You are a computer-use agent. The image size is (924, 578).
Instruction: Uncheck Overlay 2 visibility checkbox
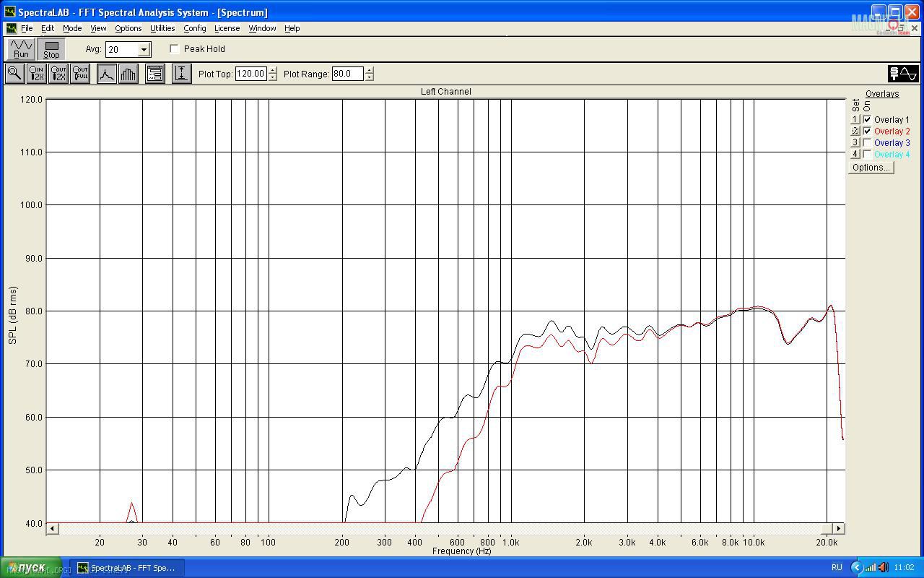tap(868, 131)
